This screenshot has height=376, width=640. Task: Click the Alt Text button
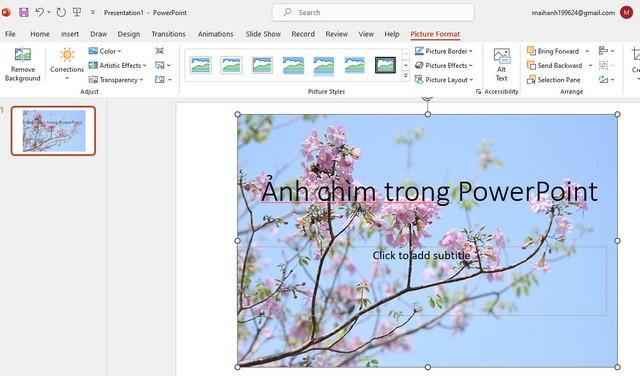[502, 65]
